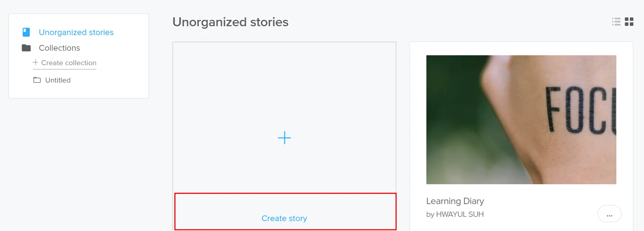Open the Learning Diary more options menu
Viewport: 644px width, 231px height.
609,214
